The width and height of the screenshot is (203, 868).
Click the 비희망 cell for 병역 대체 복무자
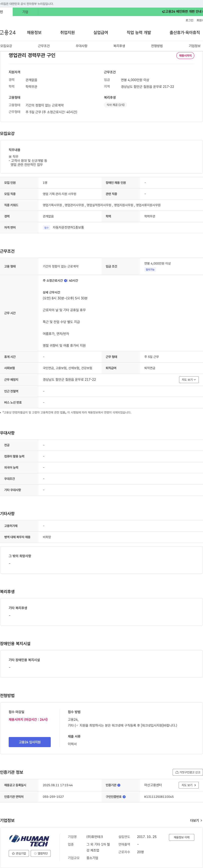point(47,537)
